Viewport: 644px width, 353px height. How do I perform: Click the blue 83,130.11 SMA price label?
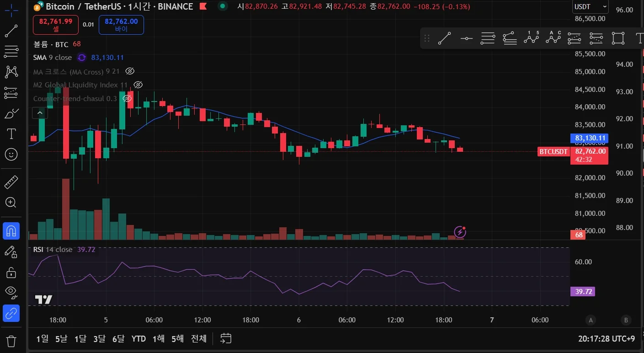[590, 138]
